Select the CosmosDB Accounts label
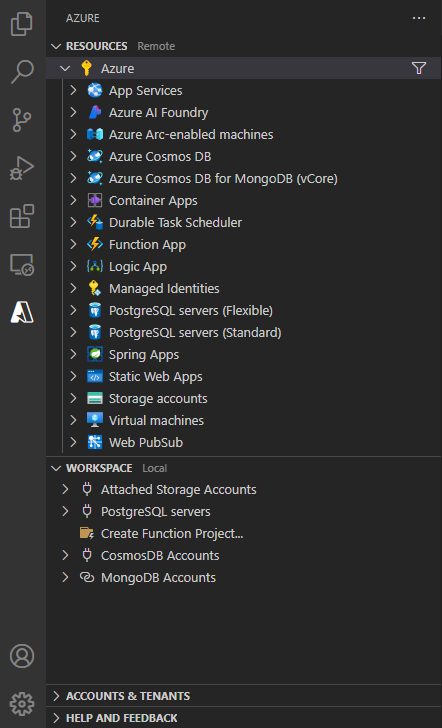The width and height of the screenshot is (442, 728). (160, 555)
